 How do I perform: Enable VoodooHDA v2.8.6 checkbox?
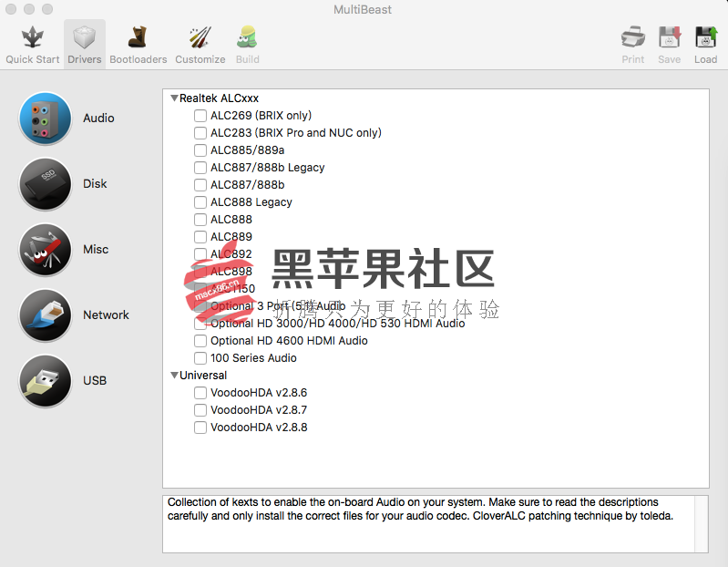click(x=200, y=393)
